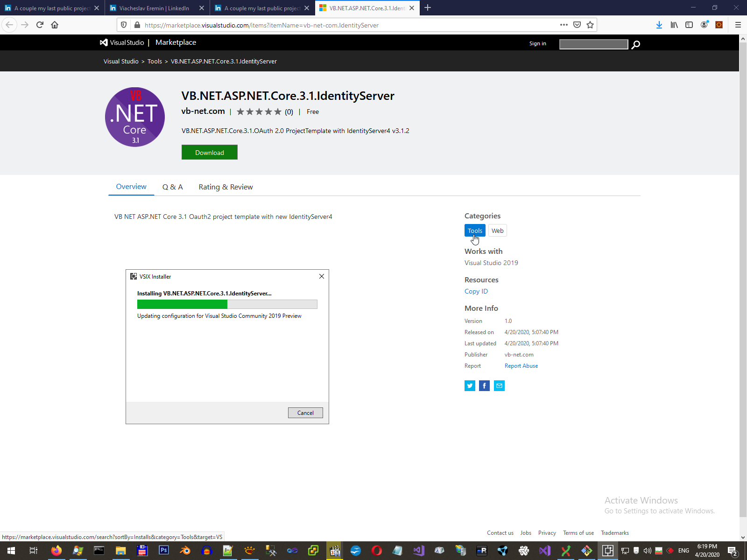Show tracking protection shield info

pyautogui.click(x=124, y=25)
